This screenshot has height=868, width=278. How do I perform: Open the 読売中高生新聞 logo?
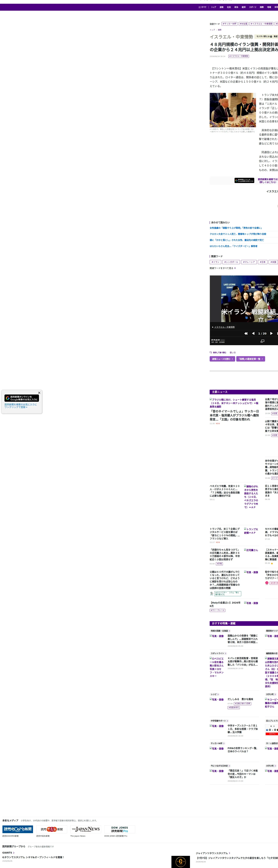[x=52, y=829]
